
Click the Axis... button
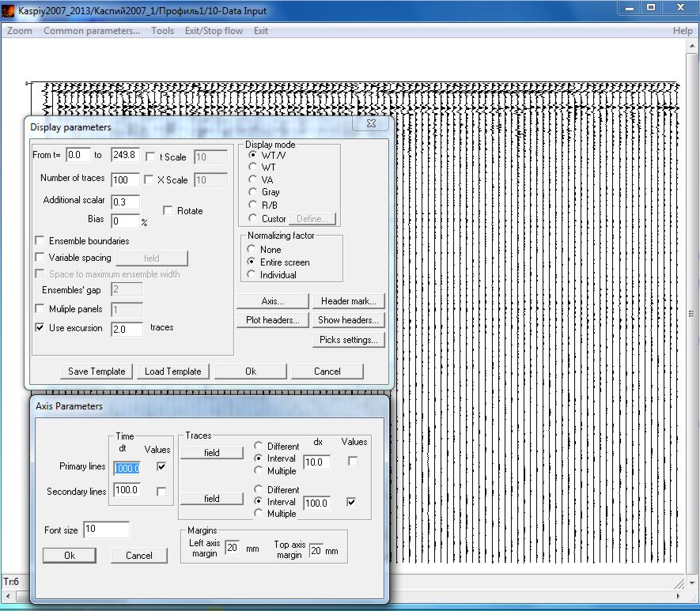272,301
